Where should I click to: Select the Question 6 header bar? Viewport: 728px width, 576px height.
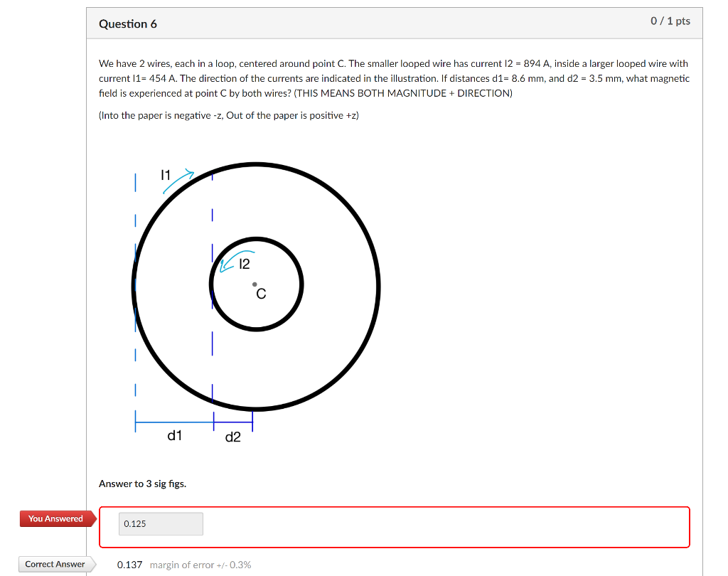128,23
